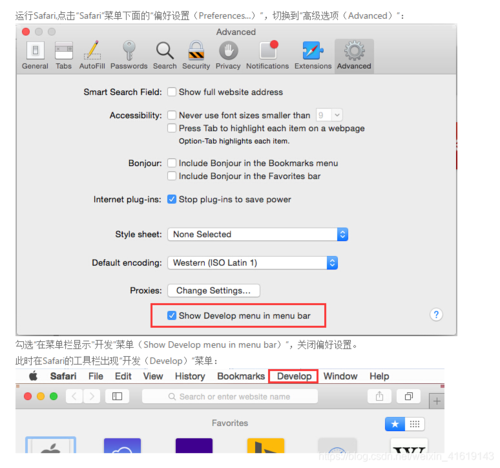Open the Extensions preferences pane
500x468 pixels.
point(313,55)
